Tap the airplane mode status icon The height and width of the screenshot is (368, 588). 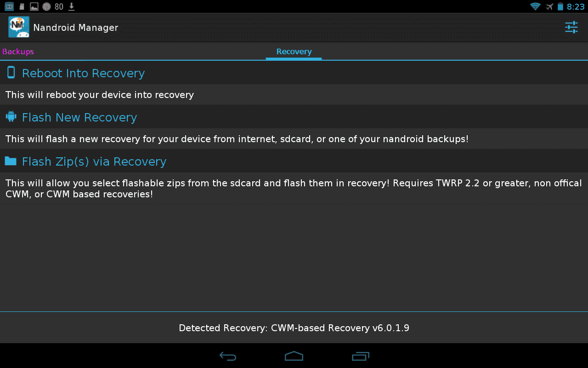pyautogui.click(x=549, y=6)
